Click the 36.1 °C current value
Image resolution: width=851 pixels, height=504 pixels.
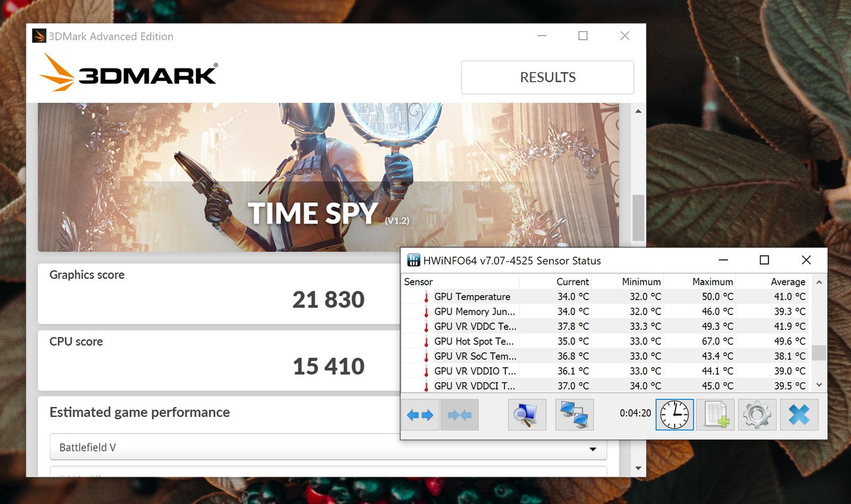pos(573,371)
